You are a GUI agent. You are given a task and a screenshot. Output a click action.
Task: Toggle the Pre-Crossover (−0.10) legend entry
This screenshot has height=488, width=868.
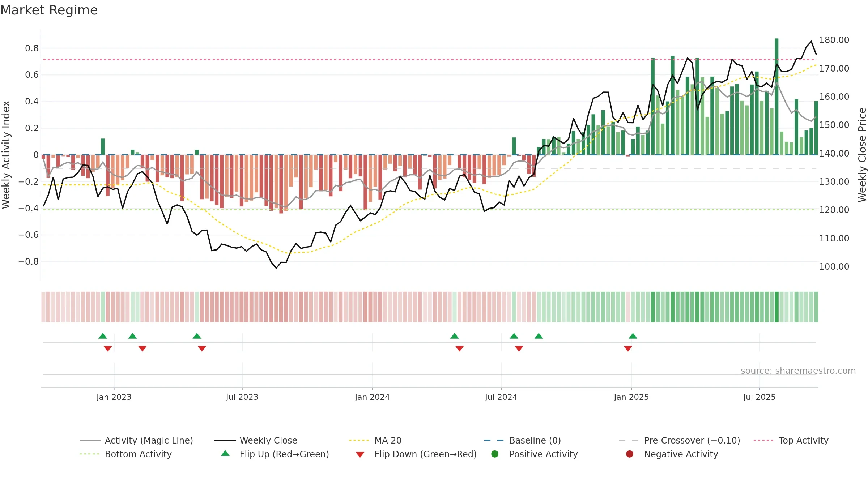point(679,440)
